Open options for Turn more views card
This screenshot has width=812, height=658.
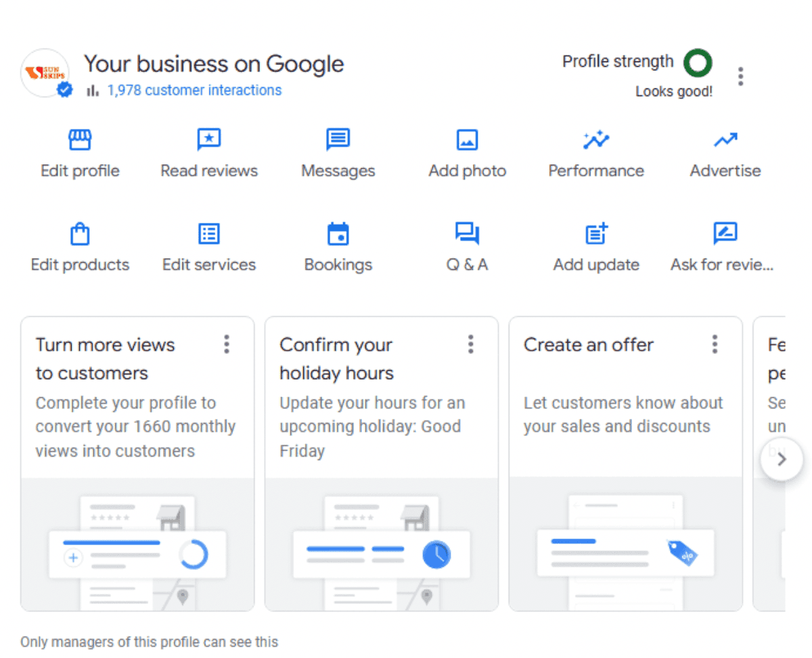[227, 345]
